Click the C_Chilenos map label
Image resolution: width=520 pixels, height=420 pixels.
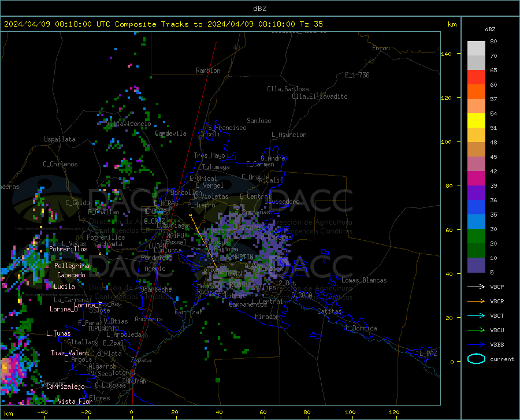pos(60,164)
